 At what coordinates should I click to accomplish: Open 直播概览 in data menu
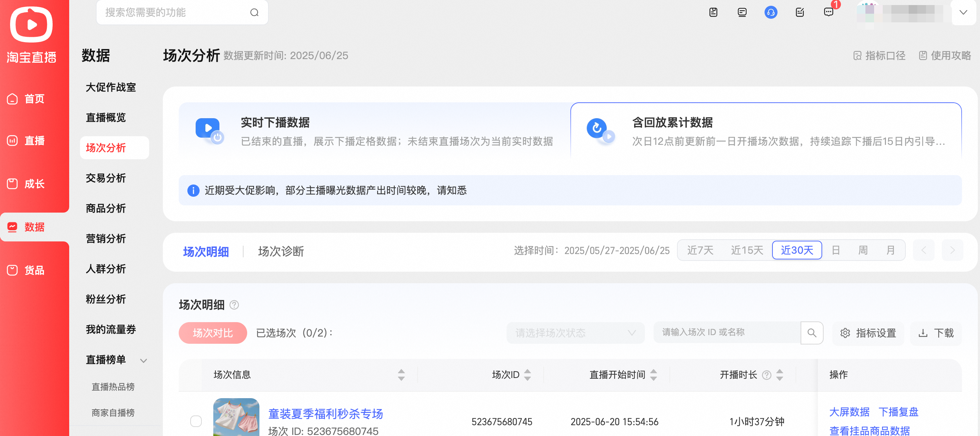coord(106,117)
